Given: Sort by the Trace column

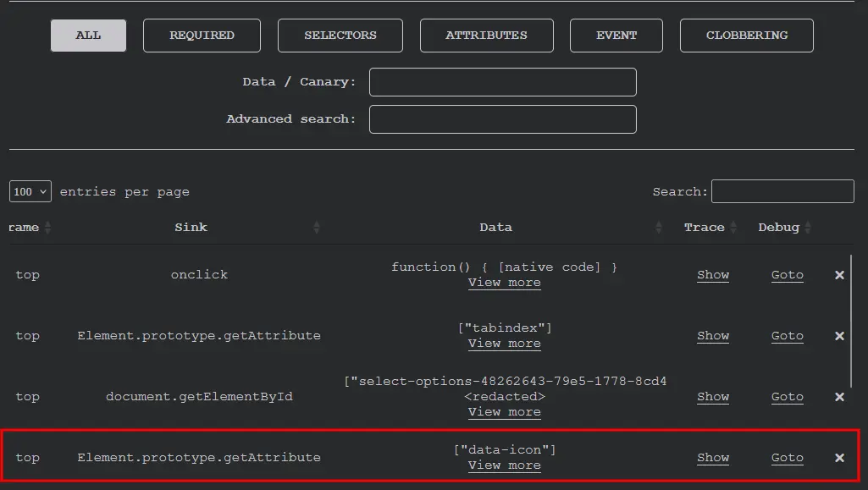Looking at the screenshot, I should coord(705,227).
